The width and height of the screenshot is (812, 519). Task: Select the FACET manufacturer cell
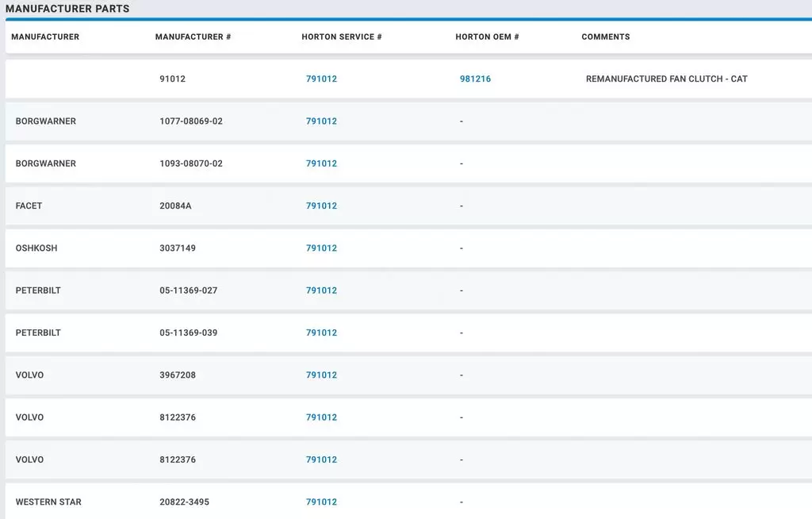pos(29,206)
